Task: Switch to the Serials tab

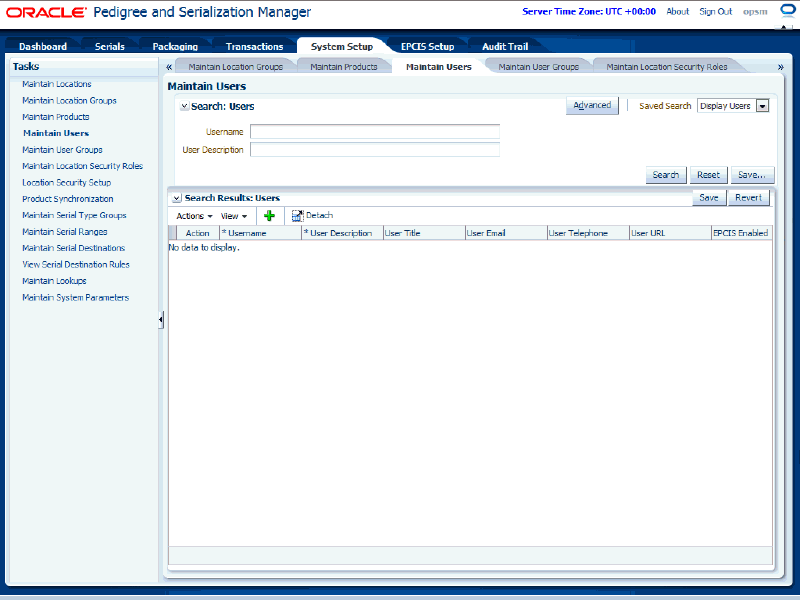Action: [110, 46]
